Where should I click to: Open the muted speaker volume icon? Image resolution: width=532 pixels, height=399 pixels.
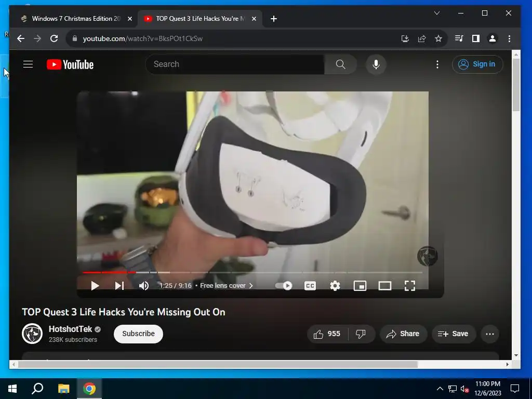click(464, 389)
